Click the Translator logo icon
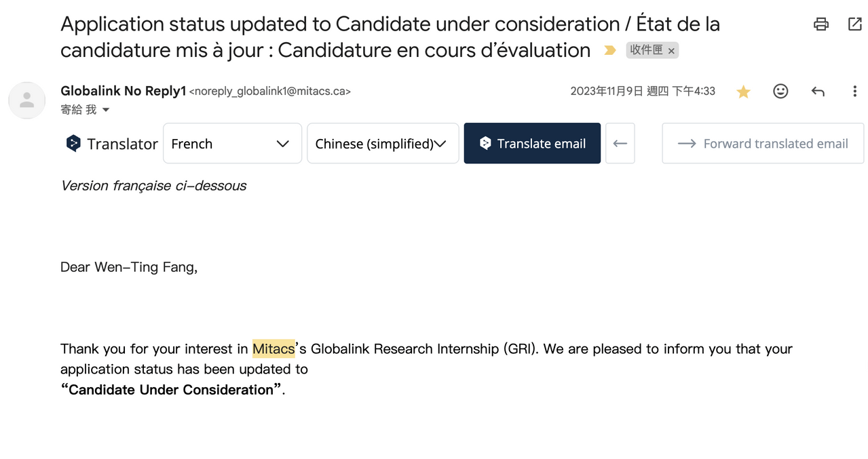 click(73, 143)
